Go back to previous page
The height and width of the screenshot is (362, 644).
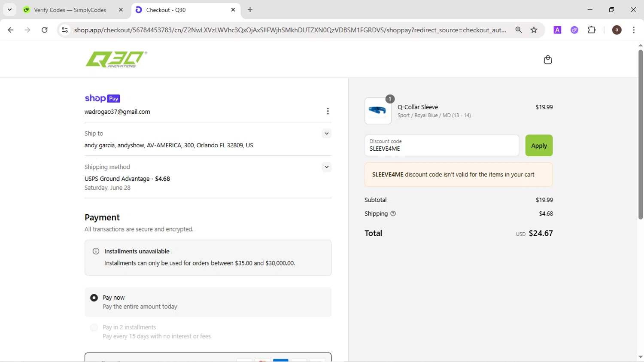click(x=11, y=30)
